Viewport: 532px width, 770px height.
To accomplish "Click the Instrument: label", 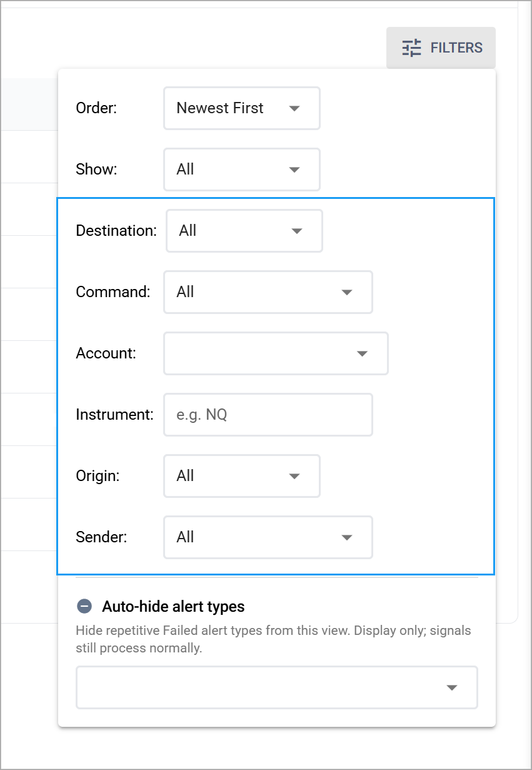I will pyautogui.click(x=114, y=415).
